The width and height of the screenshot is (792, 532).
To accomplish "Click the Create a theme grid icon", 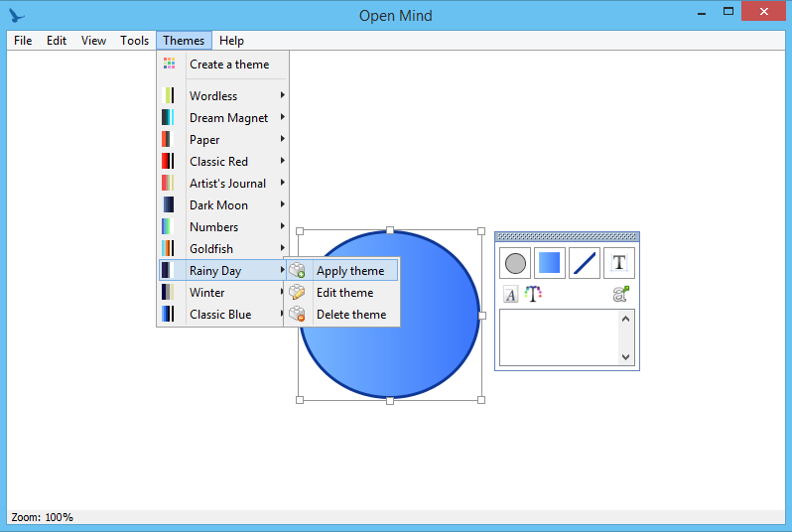I will [x=169, y=64].
